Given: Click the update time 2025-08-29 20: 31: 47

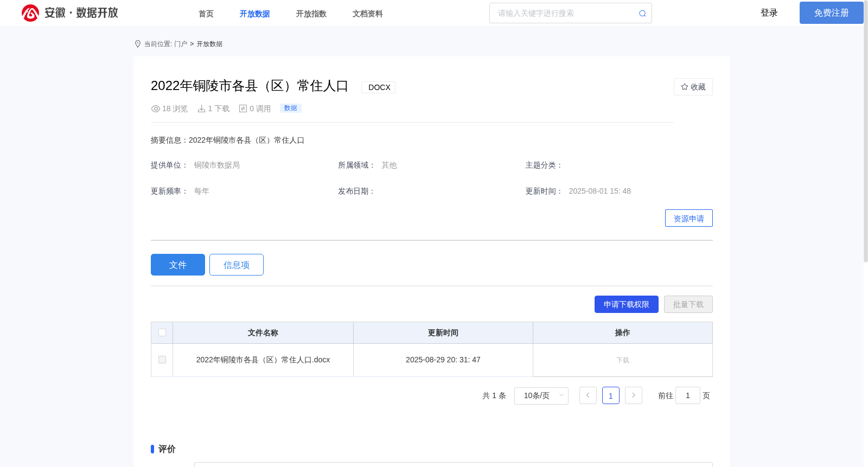Looking at the screenshot, I should 443,360.
